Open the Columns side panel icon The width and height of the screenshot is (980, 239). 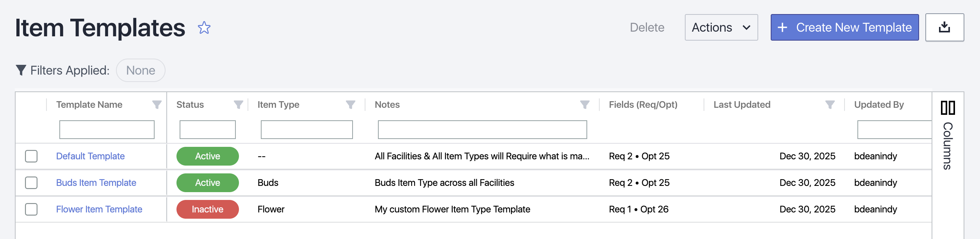coord(948,108)
